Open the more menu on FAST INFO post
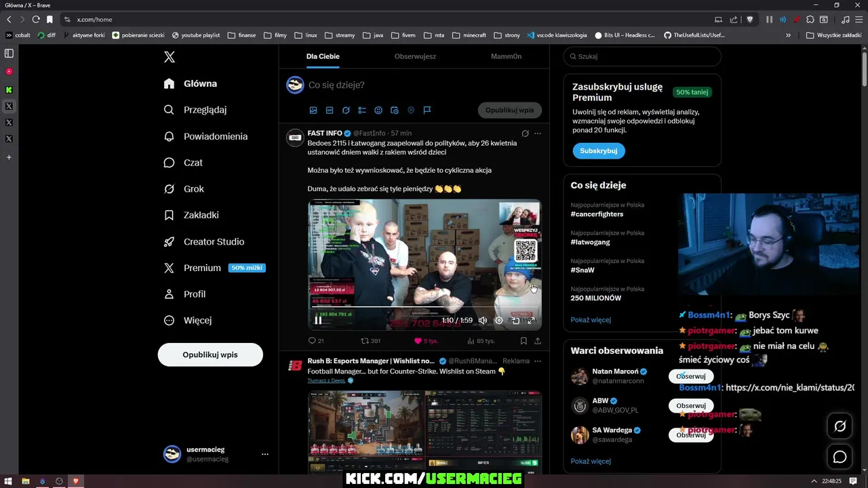The width and height of the screenshot is (868, 488). click(538, 134)
